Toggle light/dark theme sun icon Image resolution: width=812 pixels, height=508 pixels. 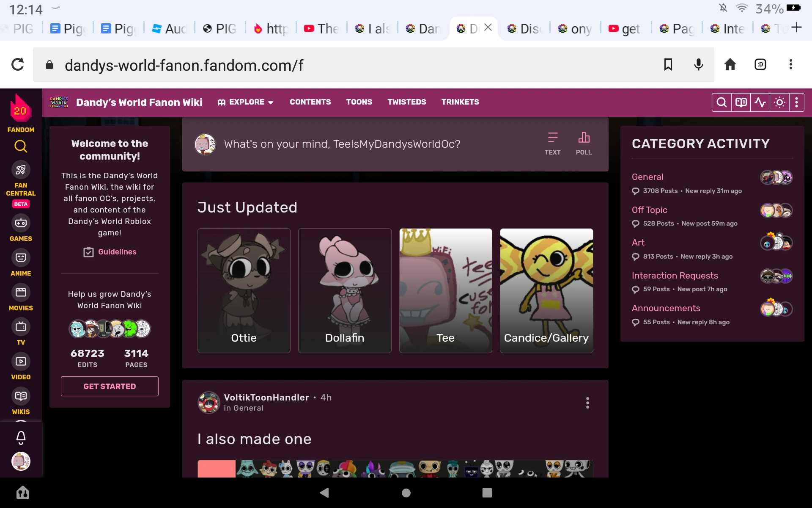point(779,102)
